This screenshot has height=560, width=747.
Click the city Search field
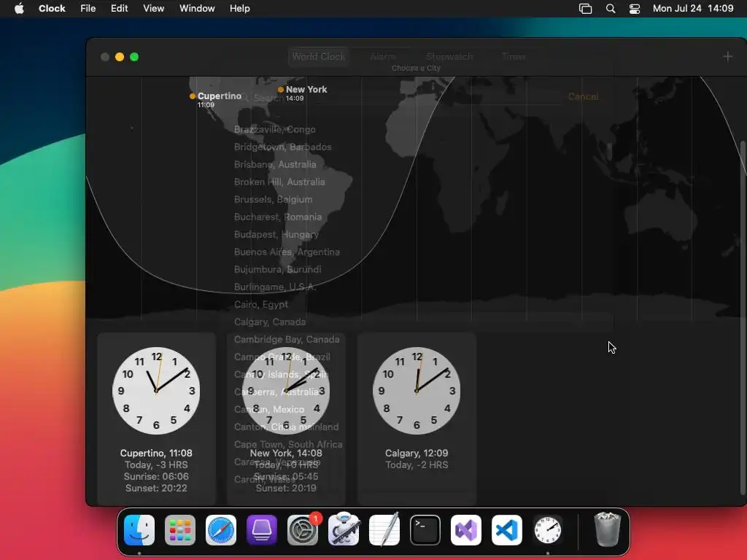click(400, 98)
